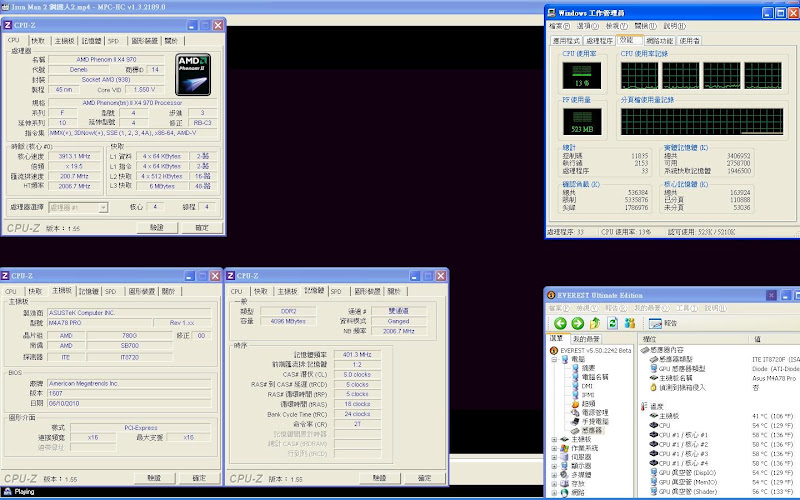Screen dimensions: 800x500
Task: Collapse the 電腦 node in EVEREST tree
Action: coord(554,359)
